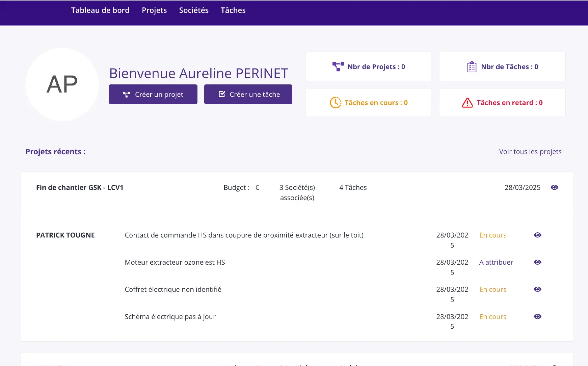This screenshot has width=588, height=366.
Task: Click the eye icon next to 28/03/2025 project date
Action: 554,187
